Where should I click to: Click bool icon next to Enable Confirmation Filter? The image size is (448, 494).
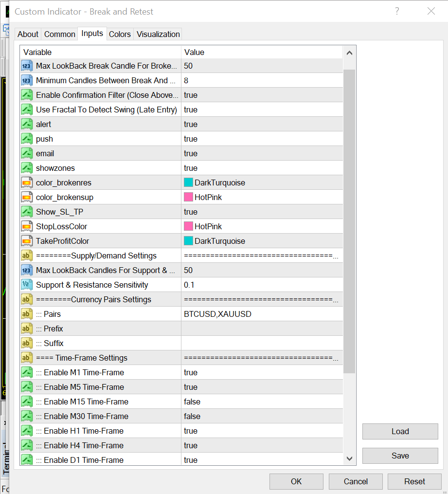point(27,95)
